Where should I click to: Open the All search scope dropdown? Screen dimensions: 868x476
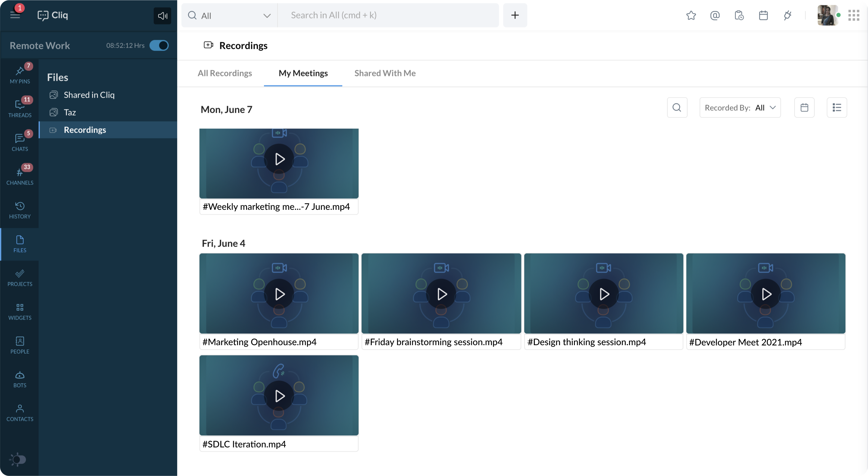[230, 15]
